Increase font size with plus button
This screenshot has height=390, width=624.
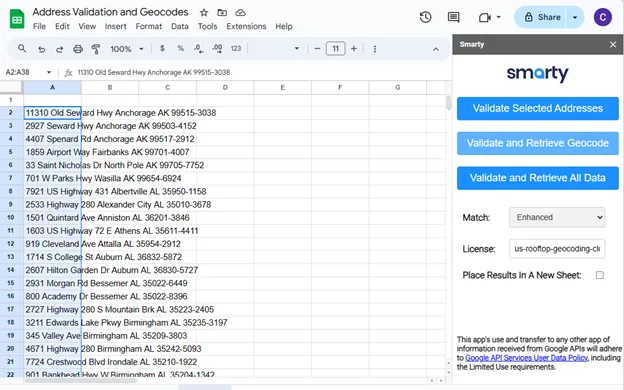353,49
